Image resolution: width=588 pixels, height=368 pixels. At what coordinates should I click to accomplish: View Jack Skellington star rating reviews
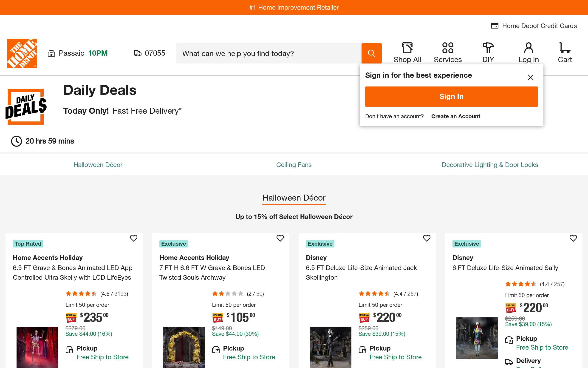[x=388, y=294]
